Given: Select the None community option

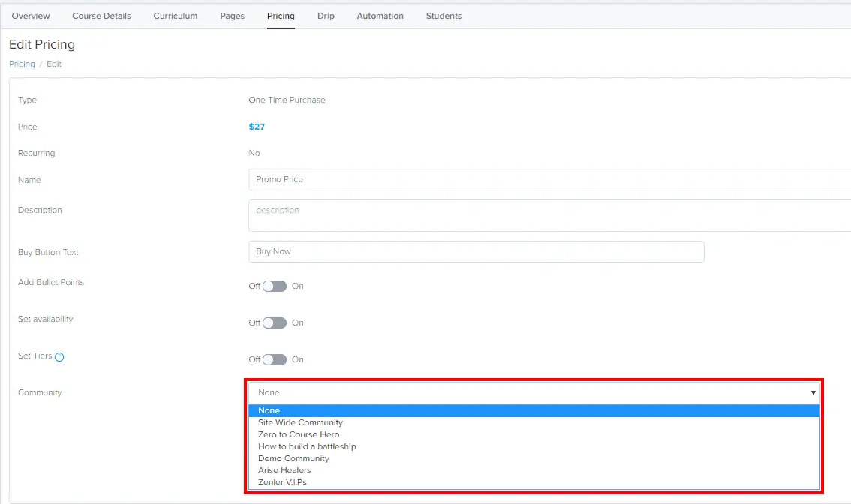Looking at the screenshot, I should tap(269, 410).
